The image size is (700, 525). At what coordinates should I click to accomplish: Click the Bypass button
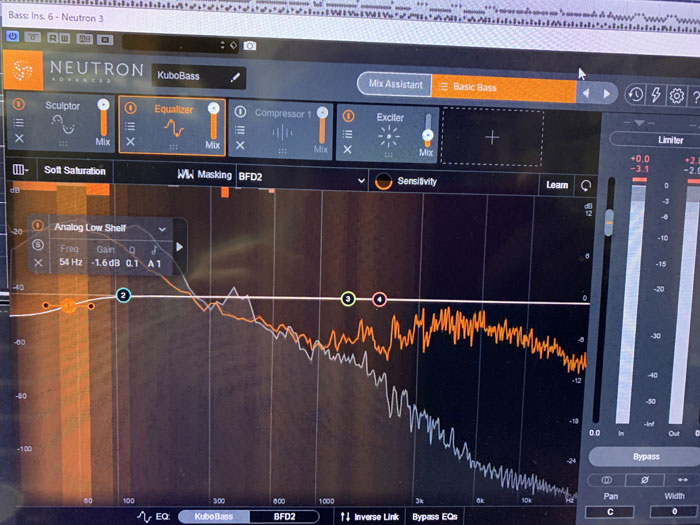[645, 456]
